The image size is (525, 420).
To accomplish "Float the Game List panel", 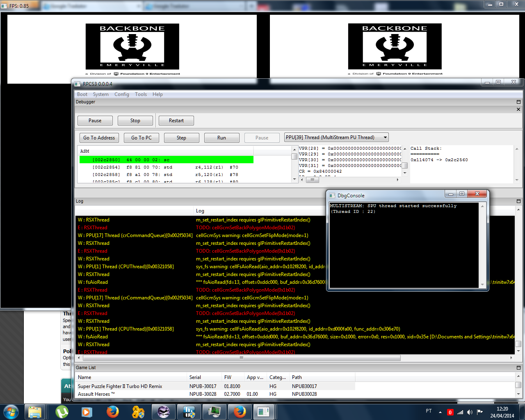I will [518, 367].
